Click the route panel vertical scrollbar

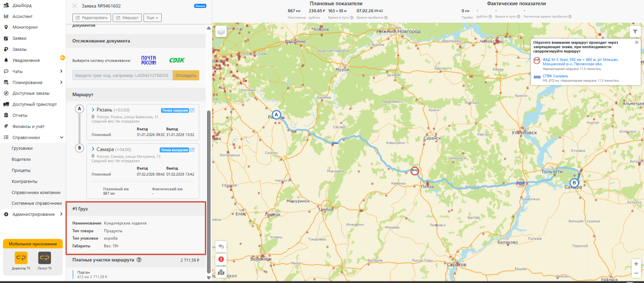pos(209,192)
